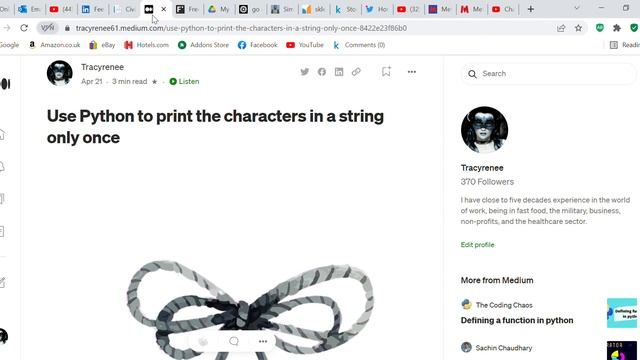Screen dimensions: 640x360
Task: Bookmark the article with save icon
Action: 386,71
